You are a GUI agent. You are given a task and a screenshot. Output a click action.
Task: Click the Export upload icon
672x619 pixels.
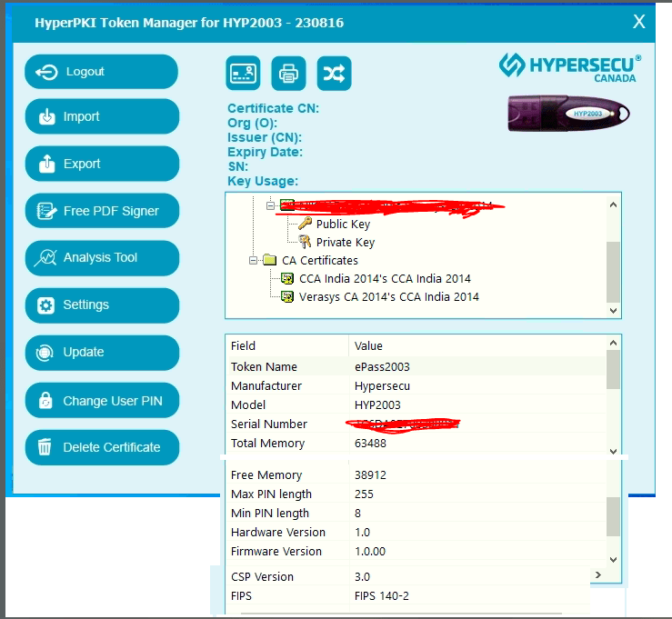(46, 164)
